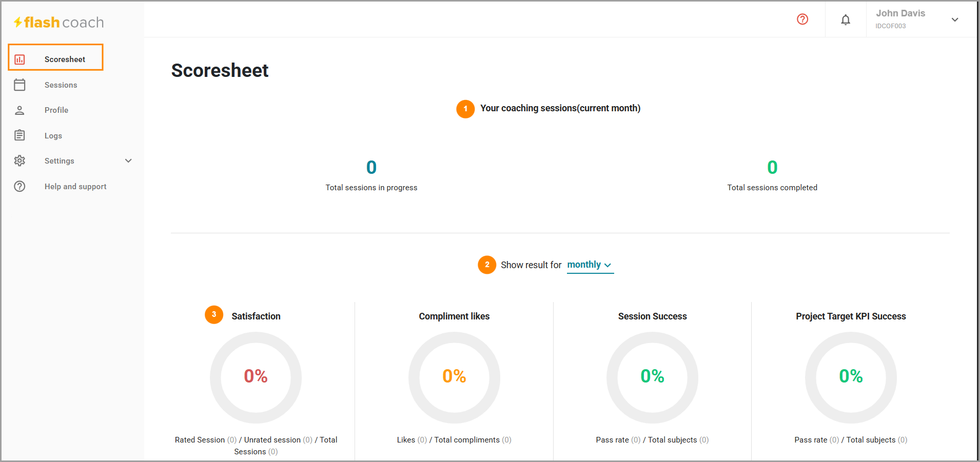Click the John Davis user name

pyautogui.click(x=900, y=13)
